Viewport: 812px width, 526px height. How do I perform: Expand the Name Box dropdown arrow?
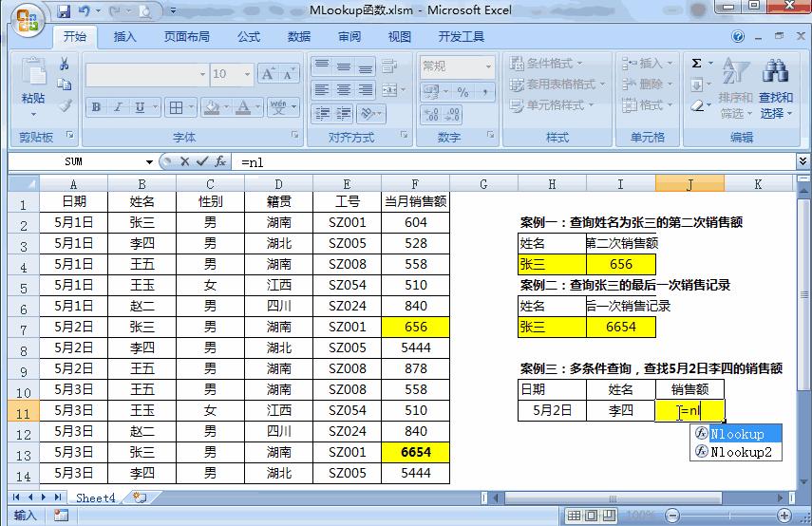click(x=149, y=162)
